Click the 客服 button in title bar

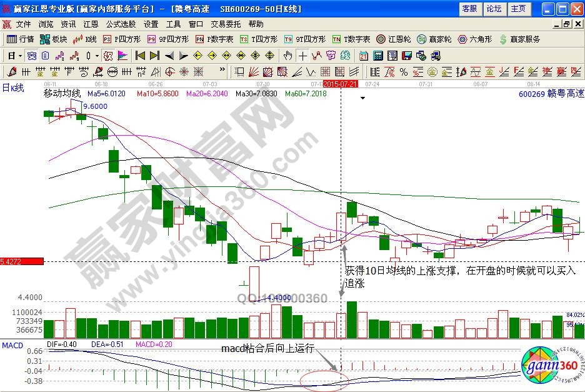pos(469,9)
